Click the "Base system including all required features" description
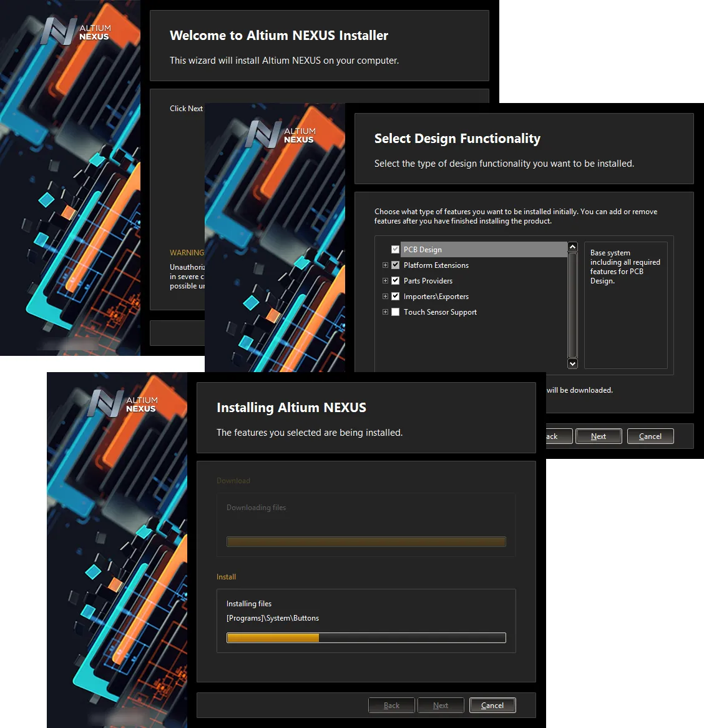Image resolution: width=704 pixels, height=728 pixels. pos(625,267)
